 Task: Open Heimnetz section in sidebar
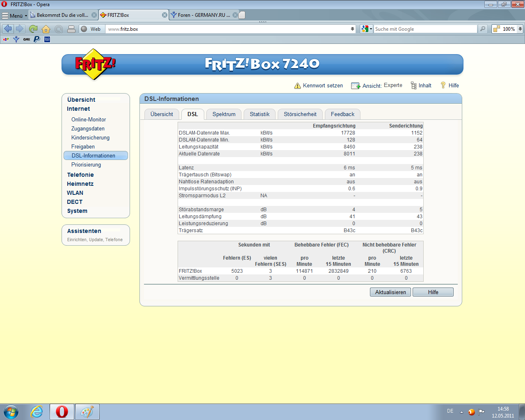click(80, 184)
